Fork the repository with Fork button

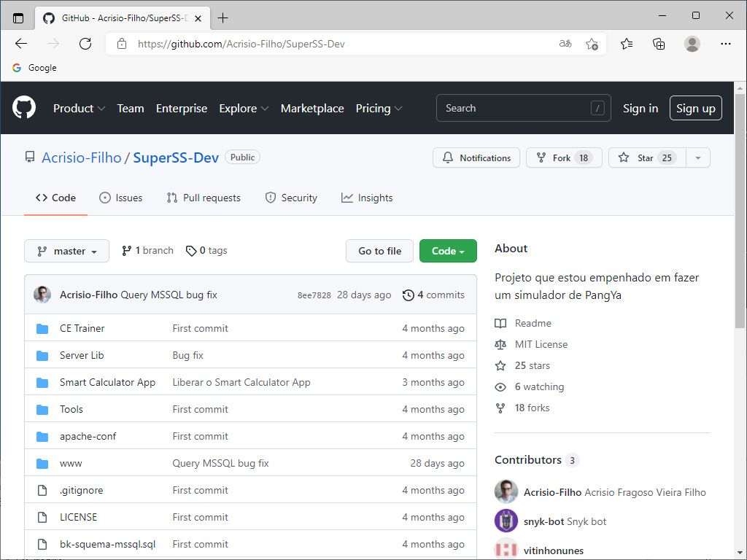pos(564,158)
